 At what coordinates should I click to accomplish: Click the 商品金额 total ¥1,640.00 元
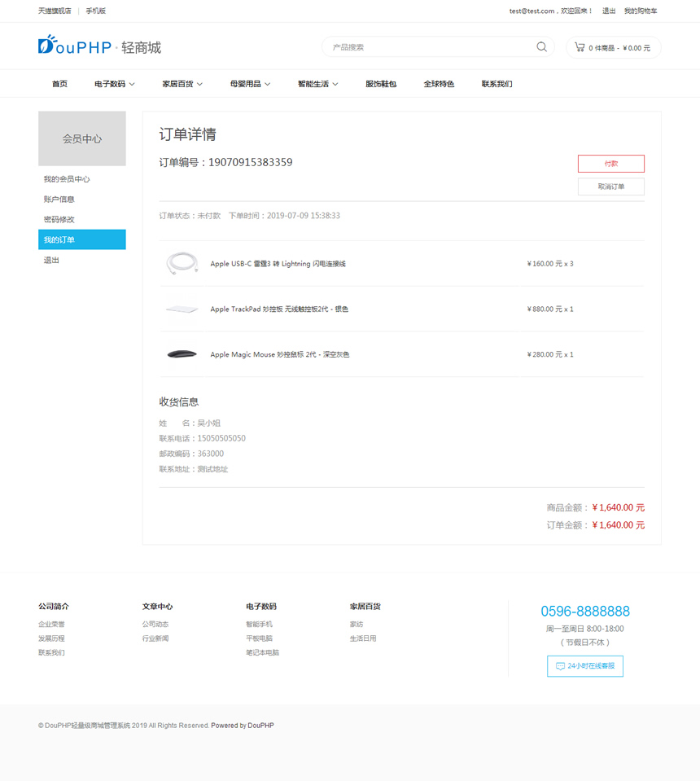pyautogui.click(x=619, y=507)
